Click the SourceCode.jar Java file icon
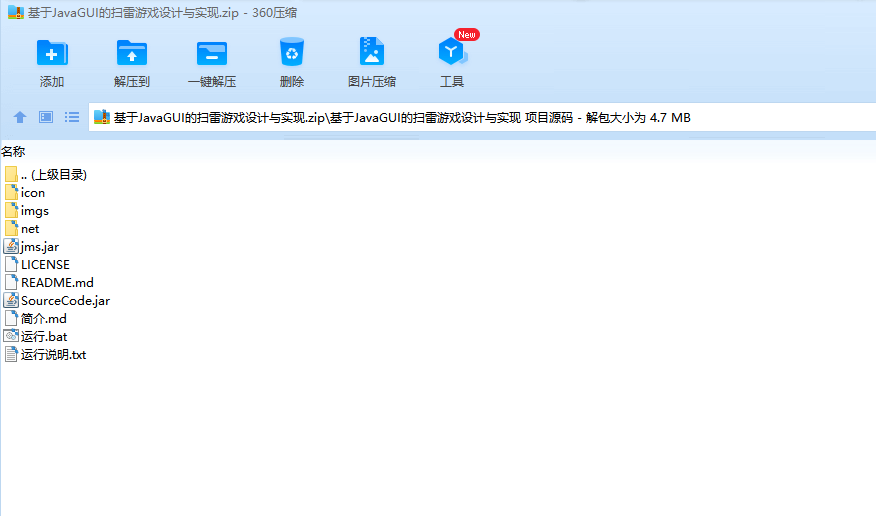The width and height of the screenshot is (876, 516). 11,300
